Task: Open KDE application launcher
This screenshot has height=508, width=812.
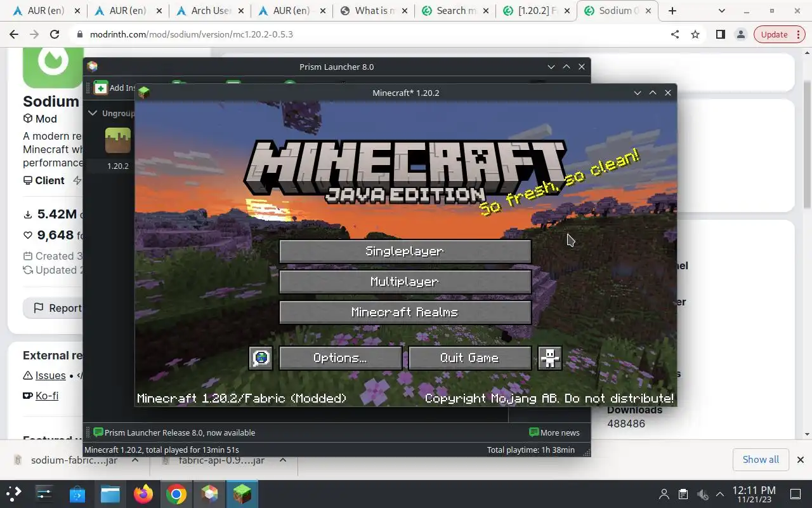Action: [x=14, y=493]
